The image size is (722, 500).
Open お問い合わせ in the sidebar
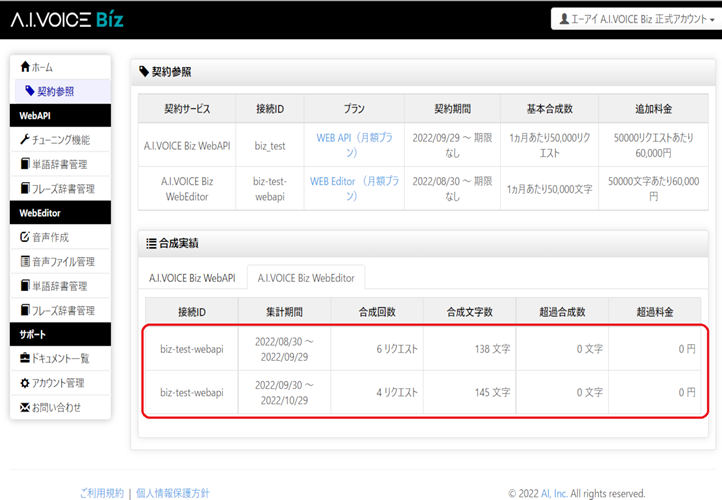(x=60, y=407)
